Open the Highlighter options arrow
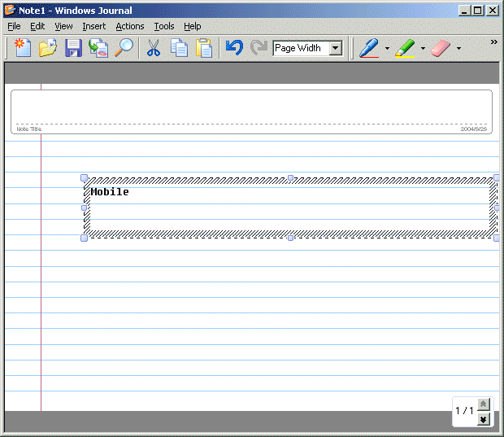504x437 pixels. [423, 48]
